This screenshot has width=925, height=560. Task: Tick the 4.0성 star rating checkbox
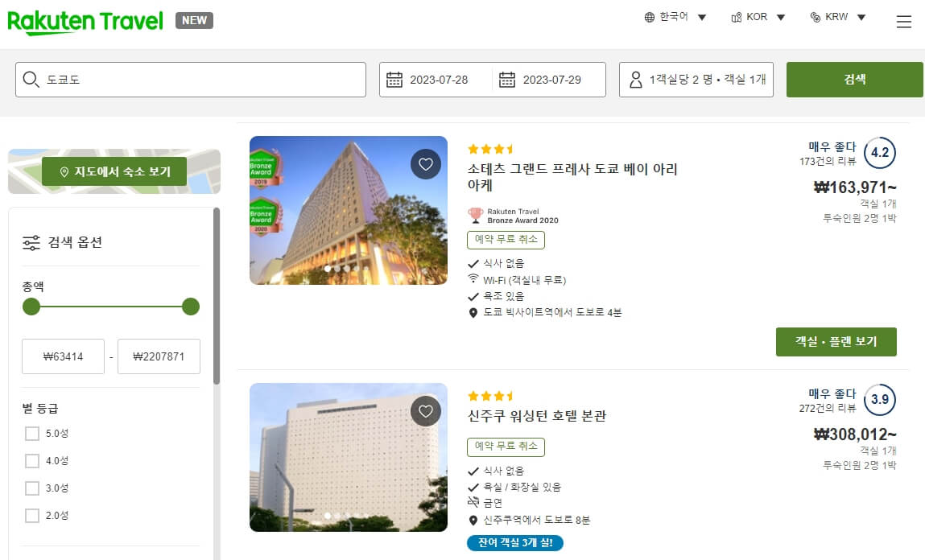[32, 461]
